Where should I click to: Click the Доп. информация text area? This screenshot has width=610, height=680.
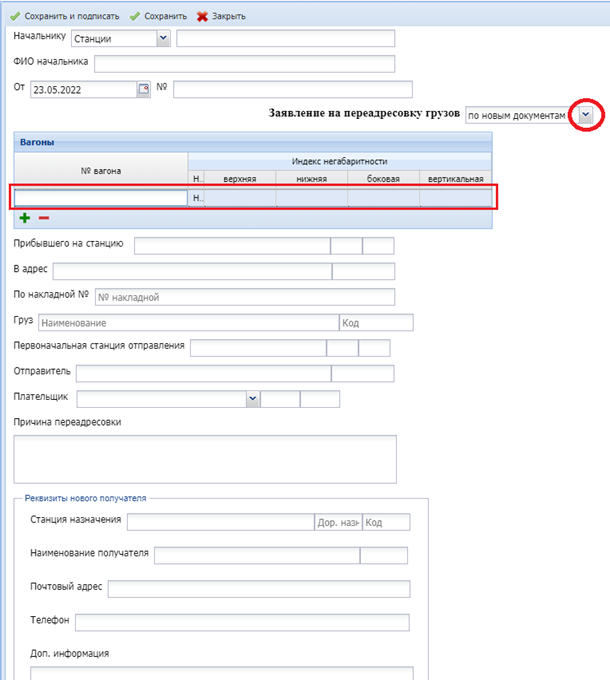[x=222, y=673]
